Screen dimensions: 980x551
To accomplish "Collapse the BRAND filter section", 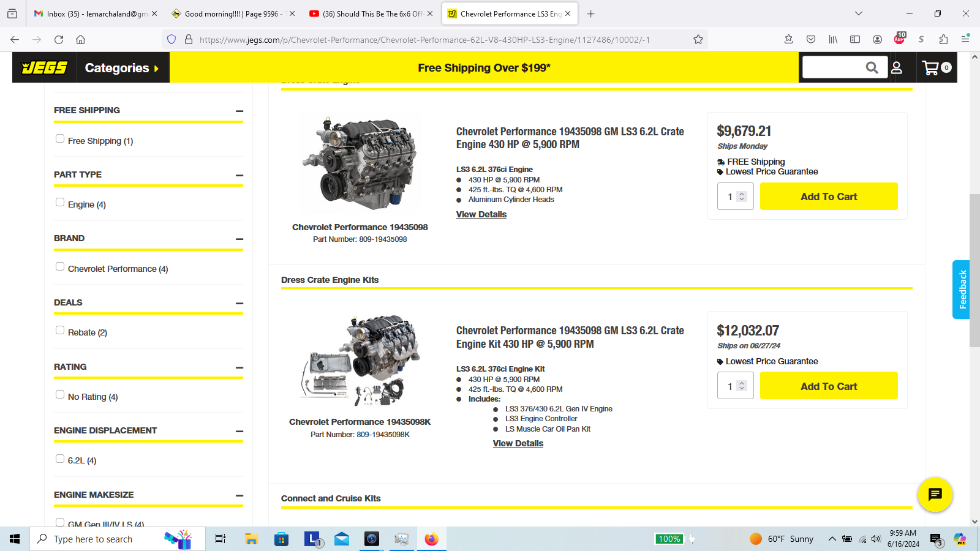I will [x=239, y=239].
